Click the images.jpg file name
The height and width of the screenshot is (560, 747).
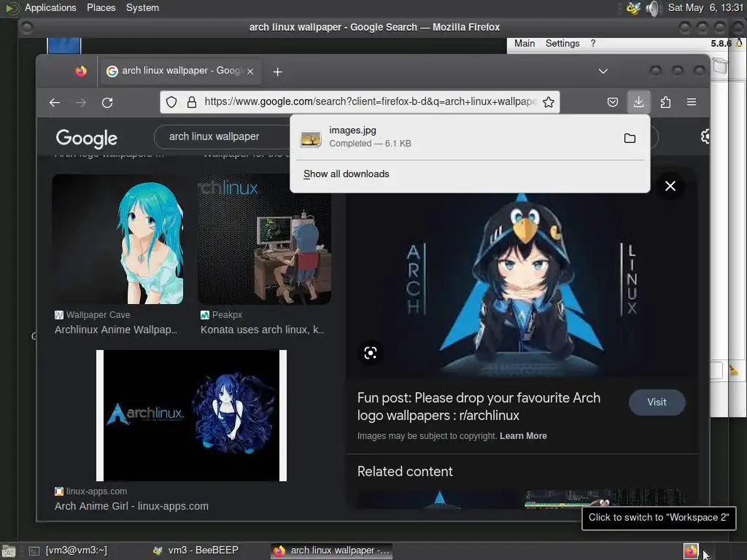click(x=352, y=130)
